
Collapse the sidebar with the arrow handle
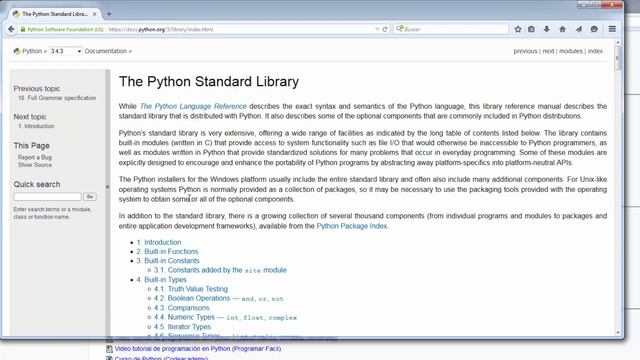point(108,187)
